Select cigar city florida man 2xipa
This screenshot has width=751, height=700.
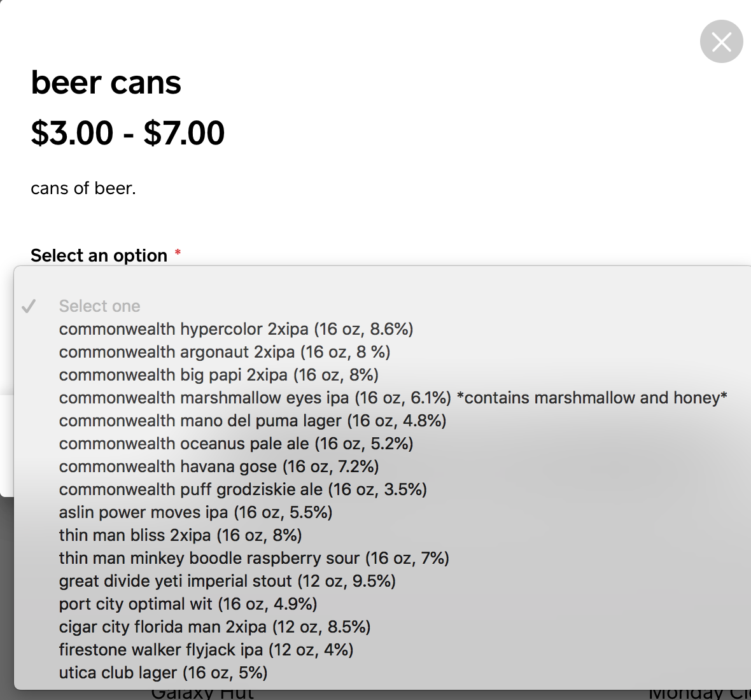214,627
